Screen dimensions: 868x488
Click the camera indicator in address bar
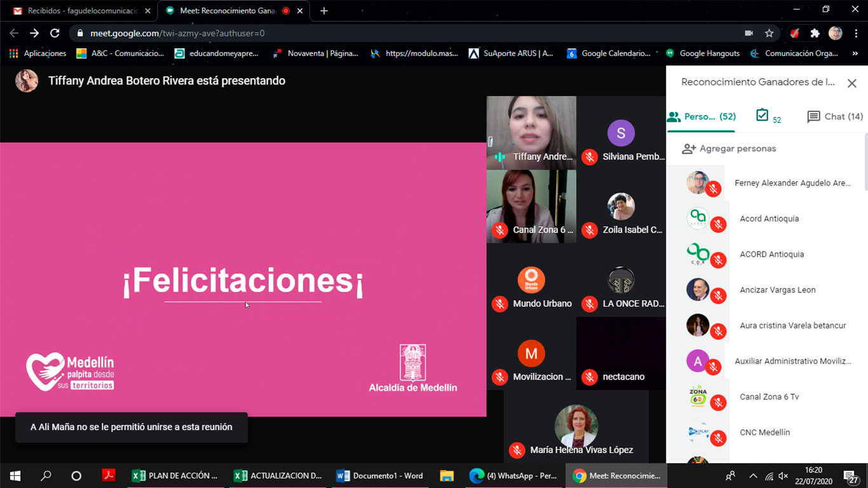(749, 33)
